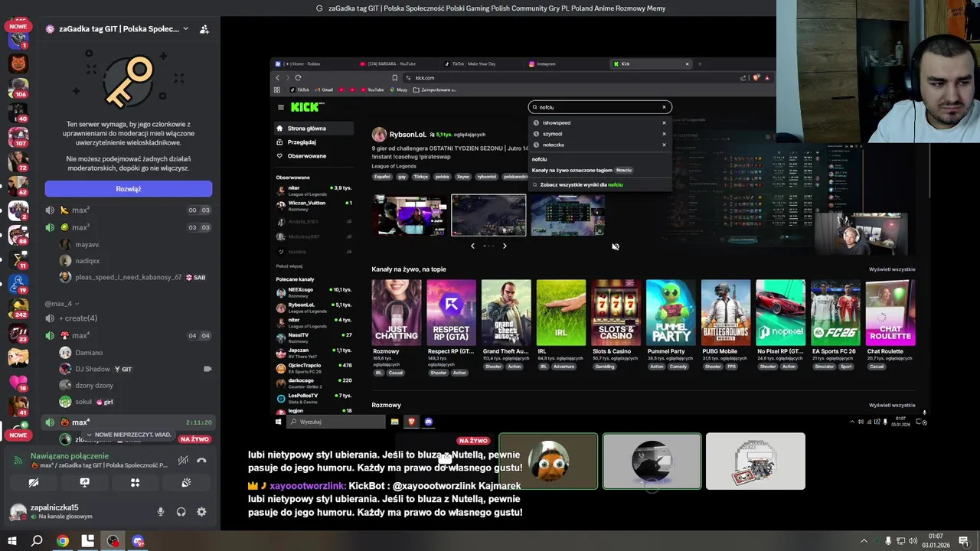Remove szymool from search history
This screenshot has height=551, width=980.
point(664,134)
